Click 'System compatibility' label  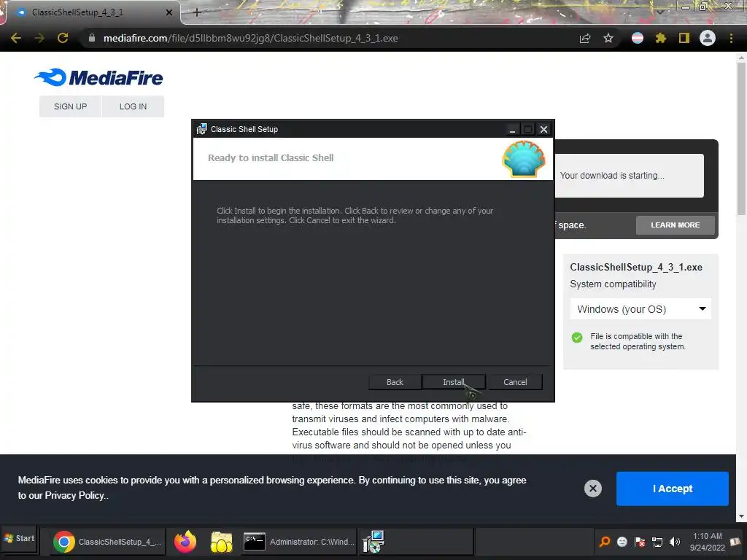click(x=613, y=284)
